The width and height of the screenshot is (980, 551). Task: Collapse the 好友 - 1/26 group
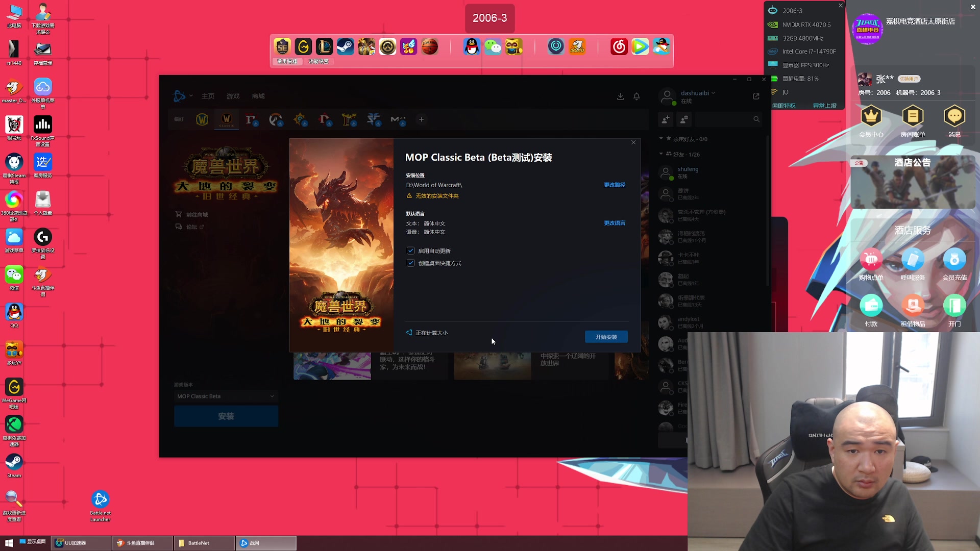pyautogui.click(x=679, y=154)
